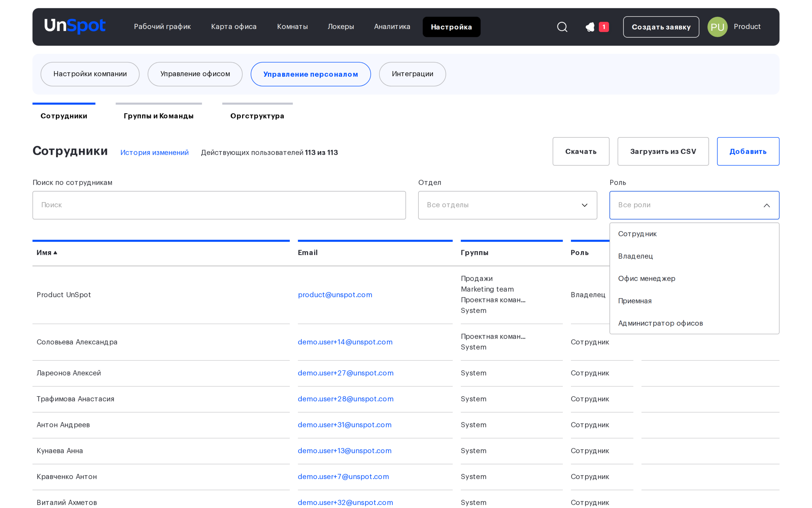Open demo.user+31@unspot.com link
812x508 pixels.
[344, 425]
